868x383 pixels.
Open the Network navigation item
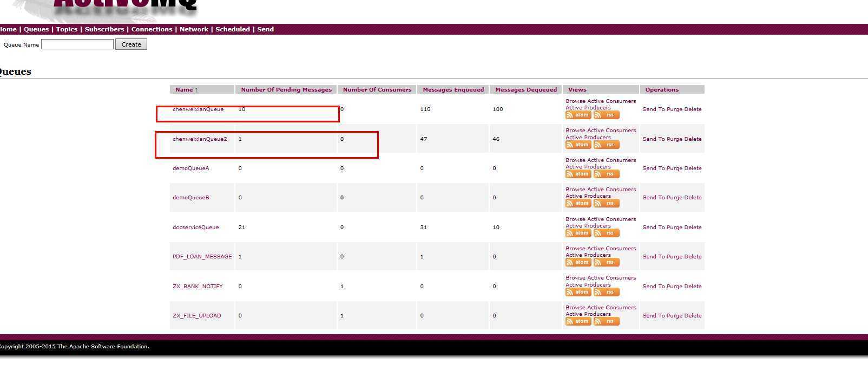[x=194, y=29]
